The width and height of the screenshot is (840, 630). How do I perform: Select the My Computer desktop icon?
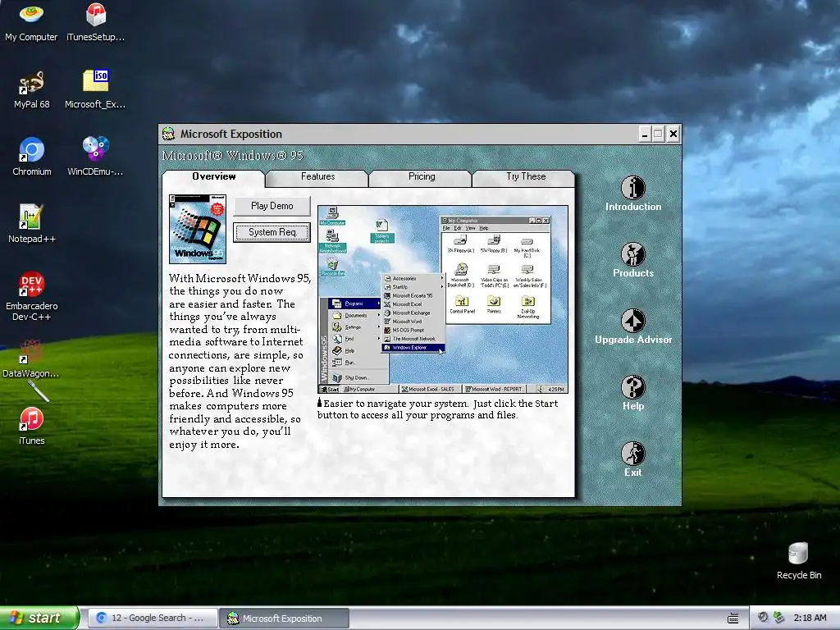pyautogui.click(x=31, y=23)
